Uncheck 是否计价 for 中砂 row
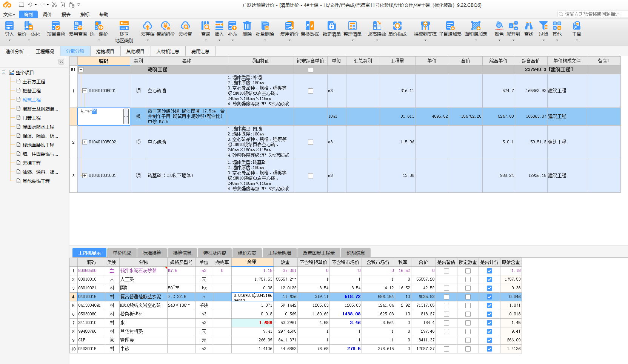The width and height of the screenshot is (628, 364). 489,349
